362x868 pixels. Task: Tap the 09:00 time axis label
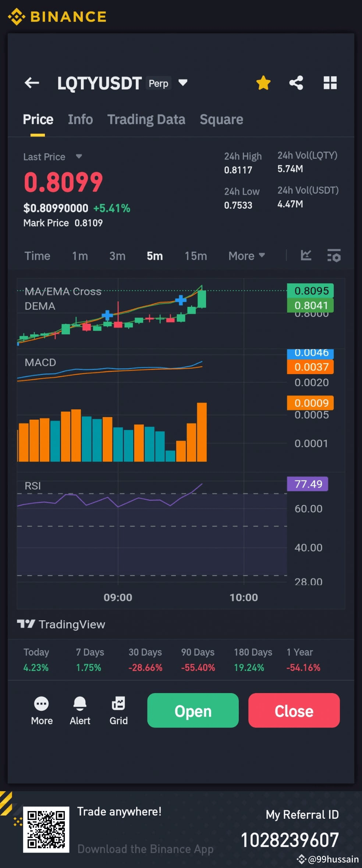point(118,597)
